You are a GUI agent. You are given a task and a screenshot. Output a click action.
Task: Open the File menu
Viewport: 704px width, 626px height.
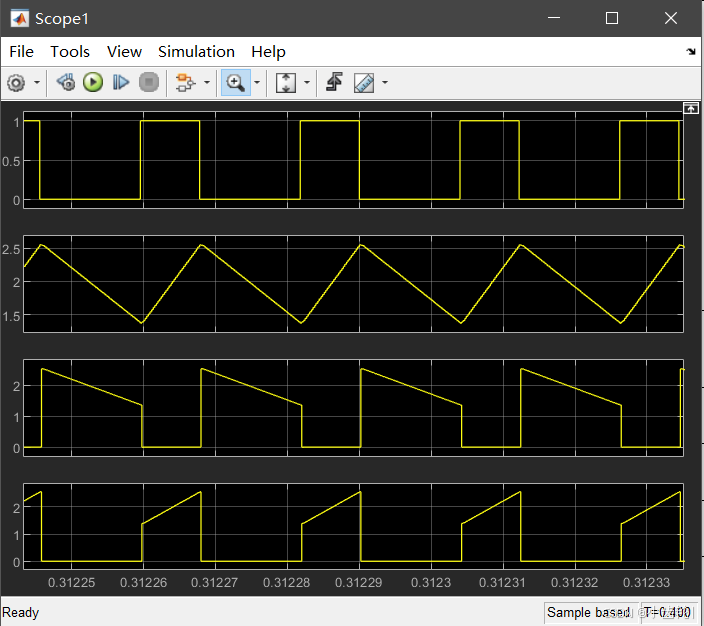pos(22,52)
